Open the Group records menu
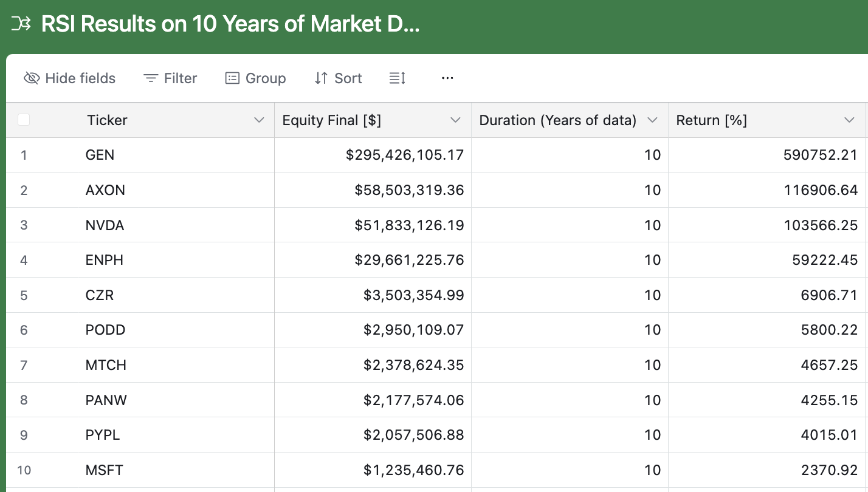 click(x=255, y=78)
